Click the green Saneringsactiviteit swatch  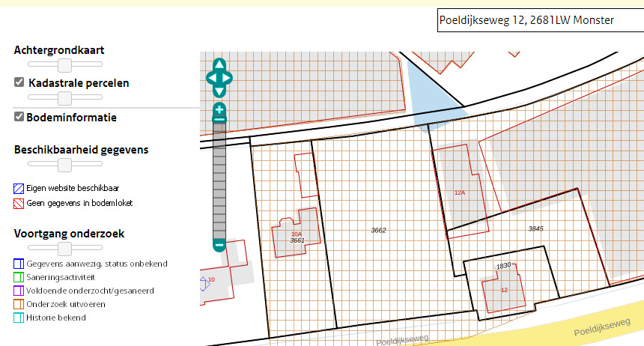[19, 277]
